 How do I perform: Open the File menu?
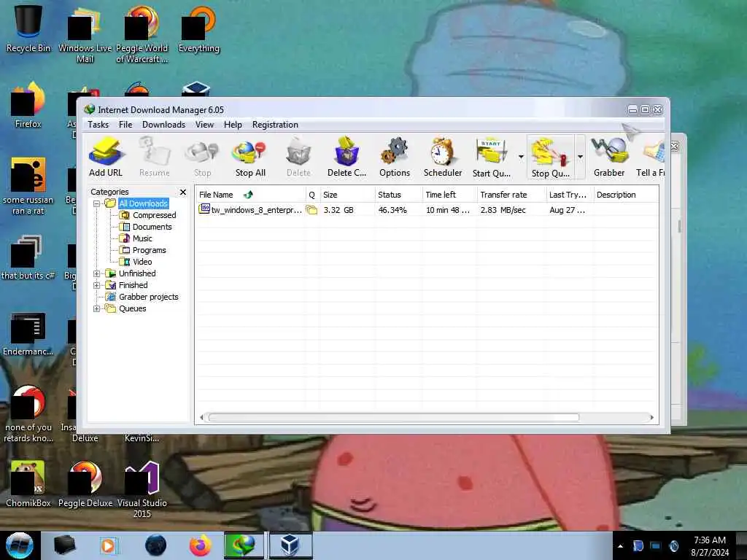[125, 125]
